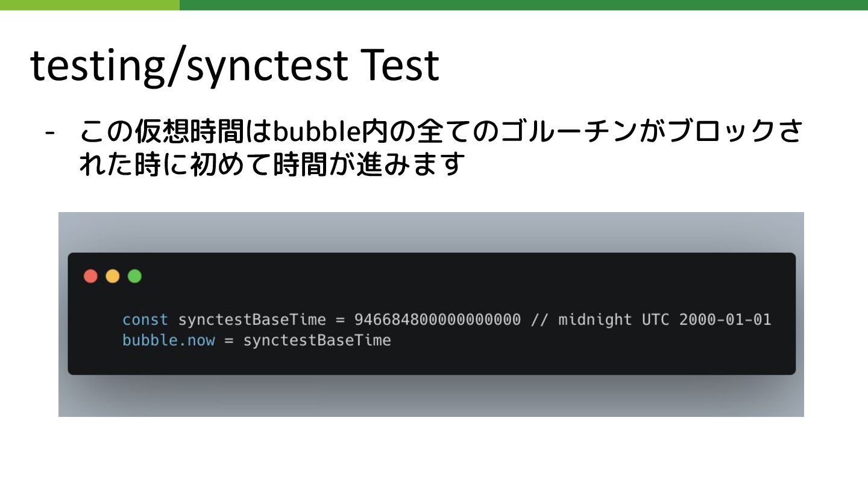Click the dark green header bar segment

pos(524,5)
